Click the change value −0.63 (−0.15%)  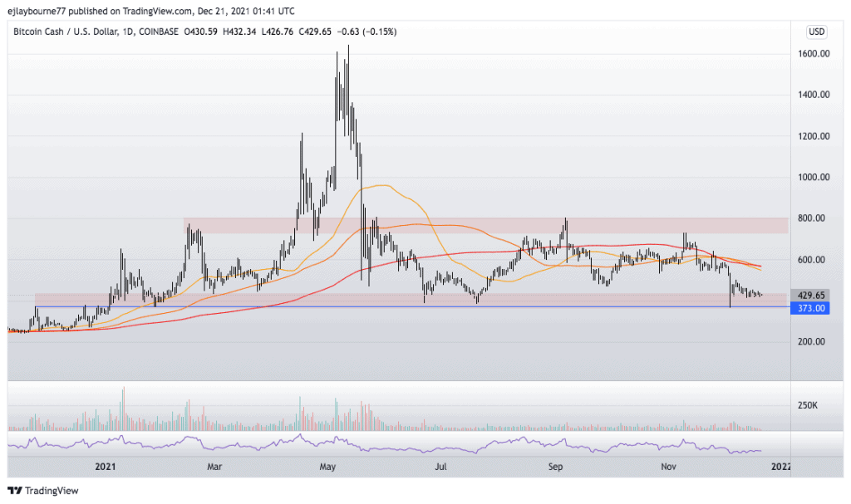[366, 32]
